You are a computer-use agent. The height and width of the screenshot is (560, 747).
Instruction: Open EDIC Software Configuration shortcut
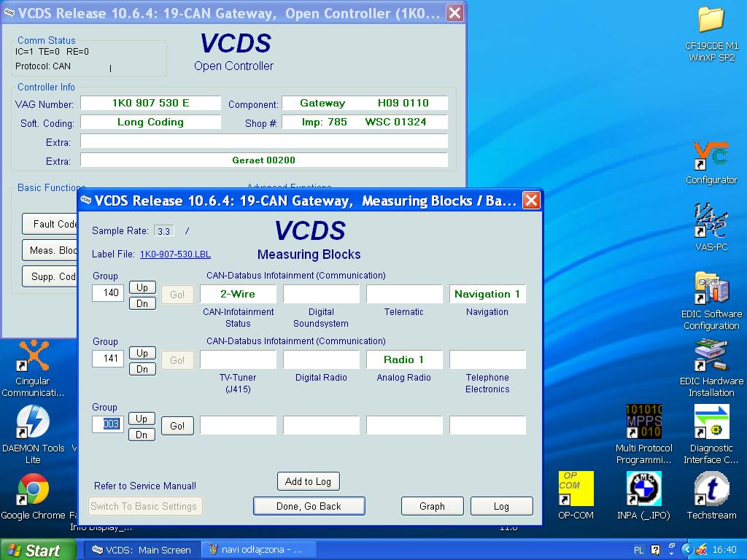click(x=711, y=300)
